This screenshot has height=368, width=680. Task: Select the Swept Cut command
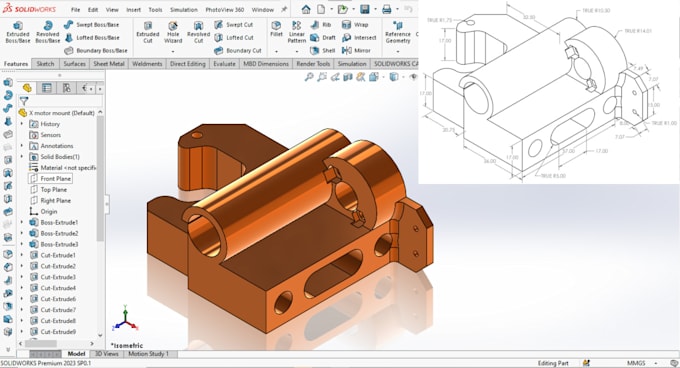(234, 25)
